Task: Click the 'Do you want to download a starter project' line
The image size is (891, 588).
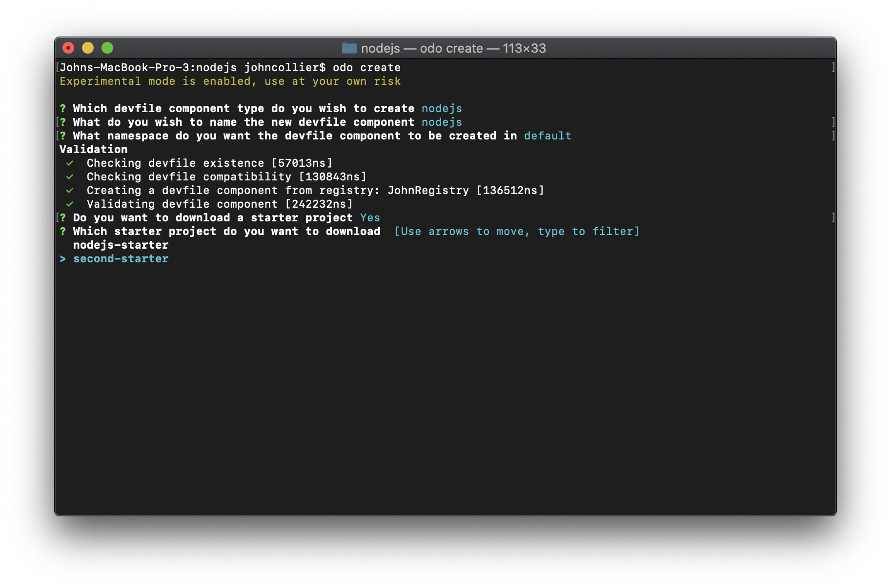Action: coord(220,217)
